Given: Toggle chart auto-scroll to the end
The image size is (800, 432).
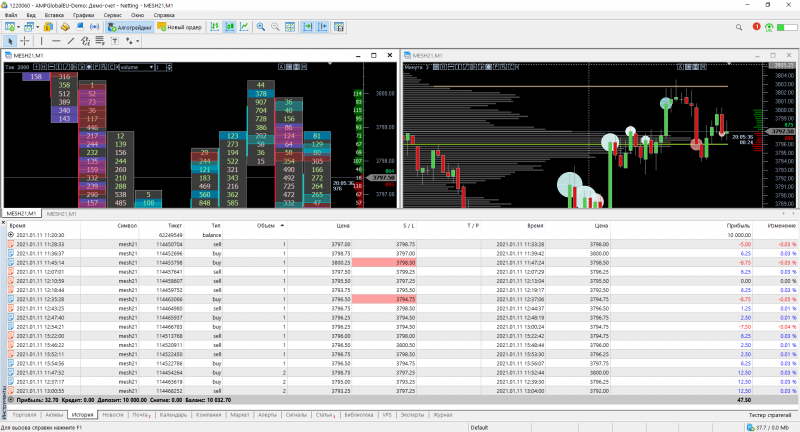Looking at the screenshot, I should pyautogui.click(x=308, y=27).
